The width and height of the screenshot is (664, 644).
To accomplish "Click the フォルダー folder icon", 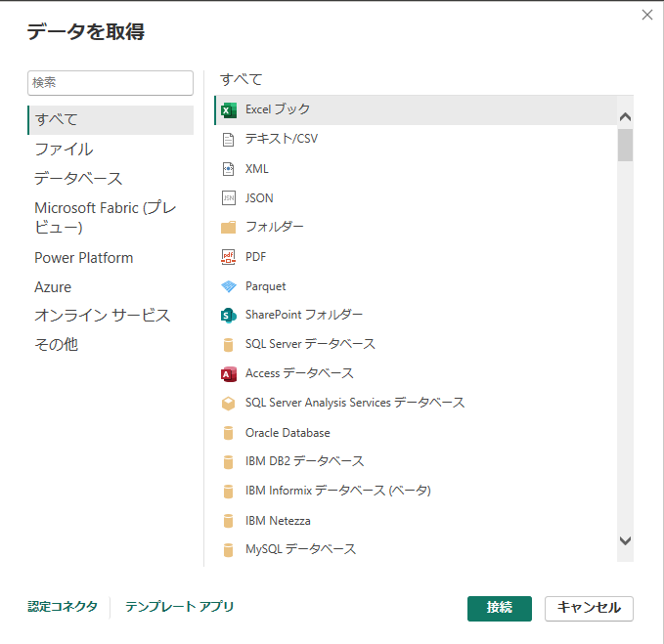I will 228,228.
